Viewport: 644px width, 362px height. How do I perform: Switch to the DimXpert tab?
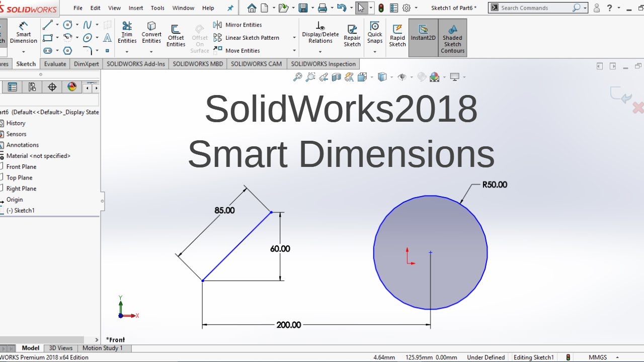click(87, 64)
